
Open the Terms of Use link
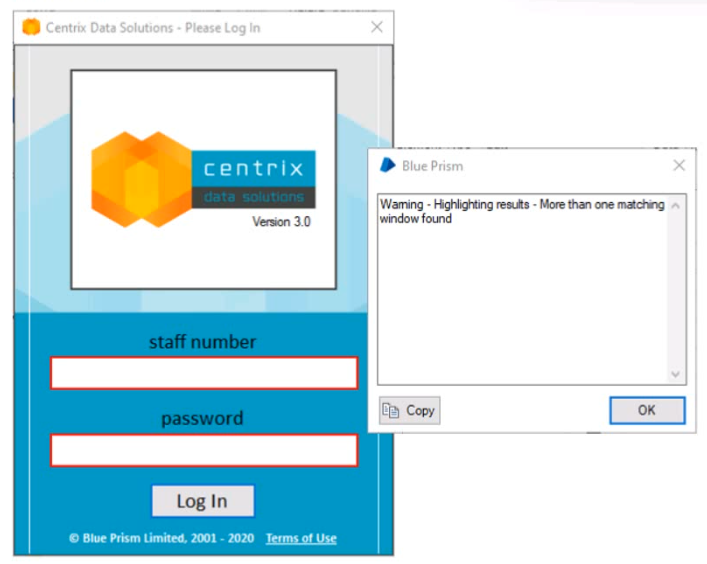[x=301, y=538]
